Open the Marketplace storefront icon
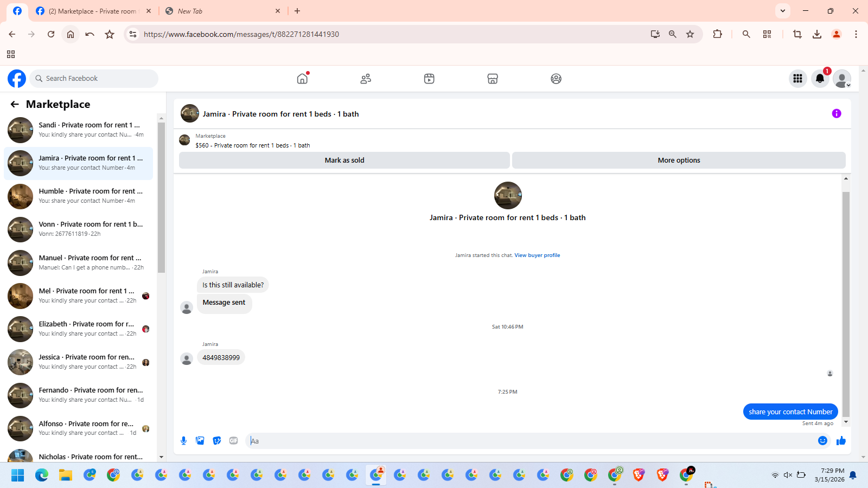This screenshot has height=488, width=868. point(493,79)
